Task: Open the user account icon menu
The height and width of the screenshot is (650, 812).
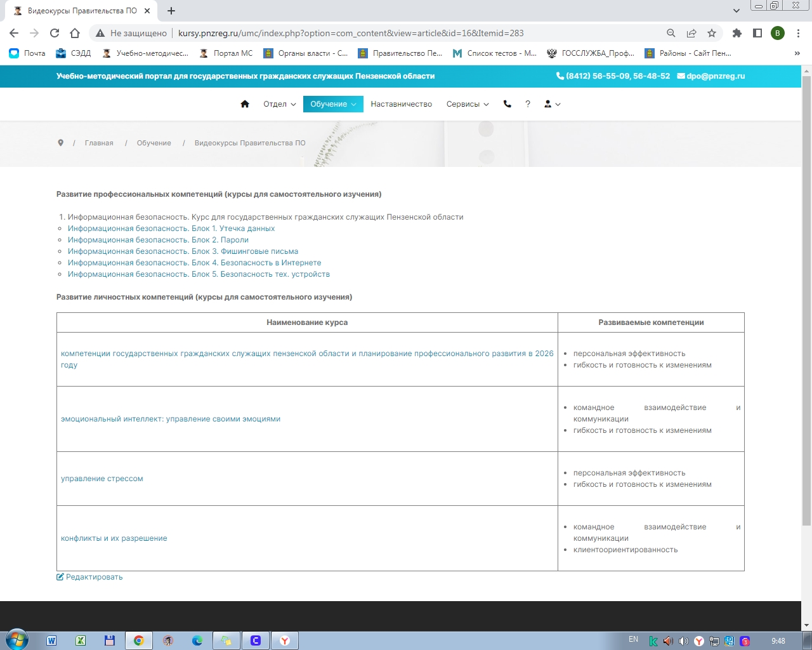Action: (x=552, y=104)
